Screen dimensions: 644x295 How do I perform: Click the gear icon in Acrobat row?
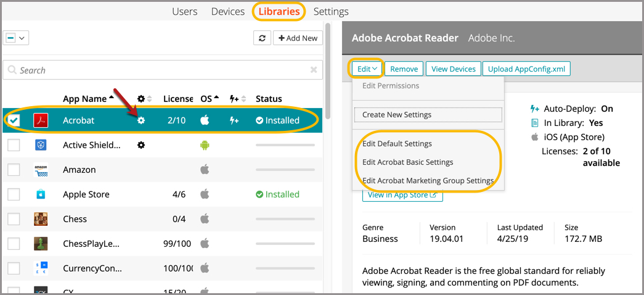pyautogui.click(x=141, y=120)
